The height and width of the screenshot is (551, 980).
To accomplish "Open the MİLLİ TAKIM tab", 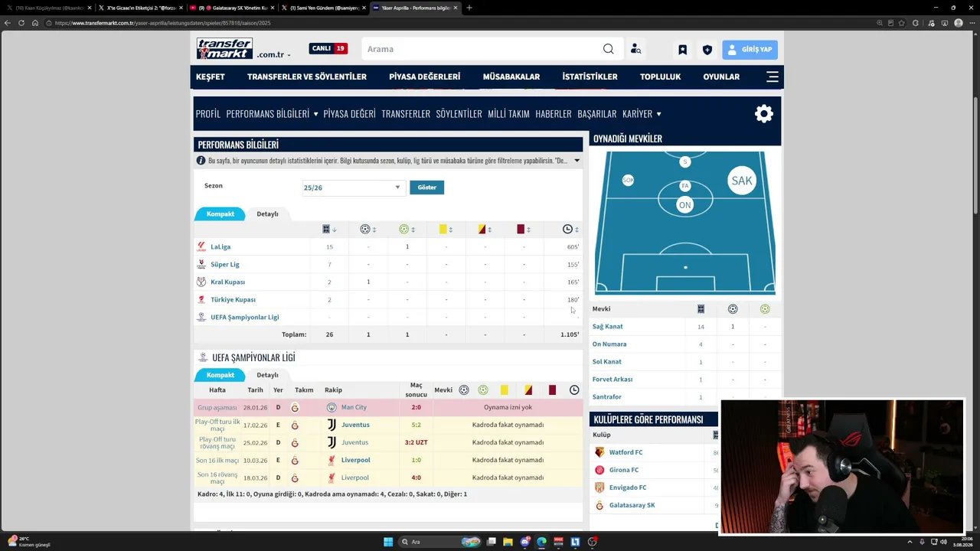I will tap(508, 114).
